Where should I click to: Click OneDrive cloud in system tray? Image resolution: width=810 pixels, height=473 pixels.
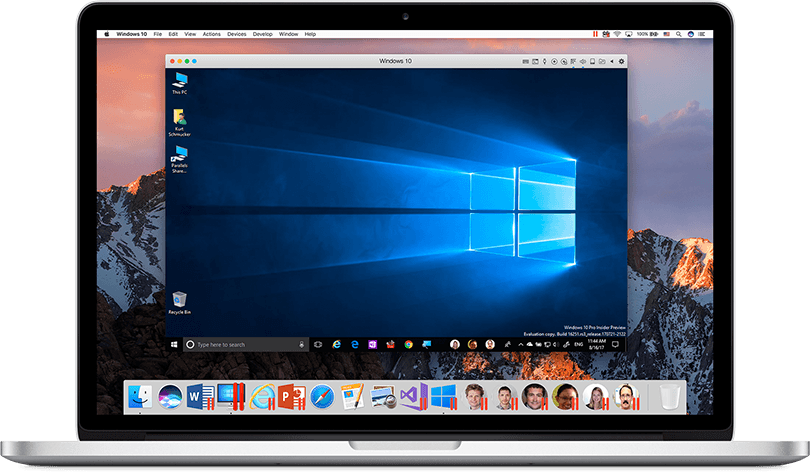[529, 344]
